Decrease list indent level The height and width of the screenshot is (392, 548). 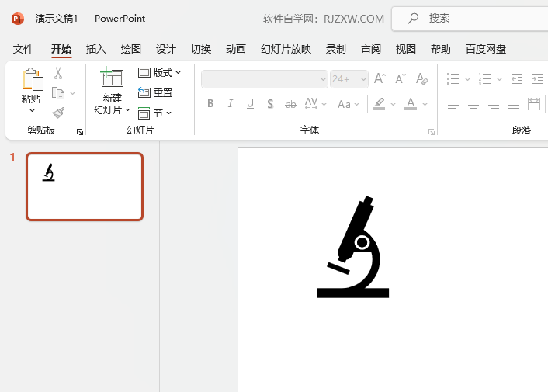516,79
